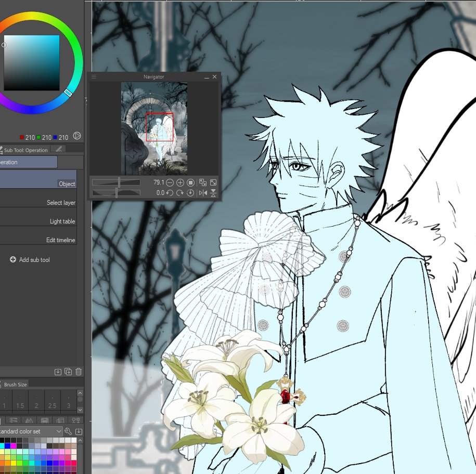Open the Sub Tool: Operation tab
This screenshot has width=476, height=474.
25,150
